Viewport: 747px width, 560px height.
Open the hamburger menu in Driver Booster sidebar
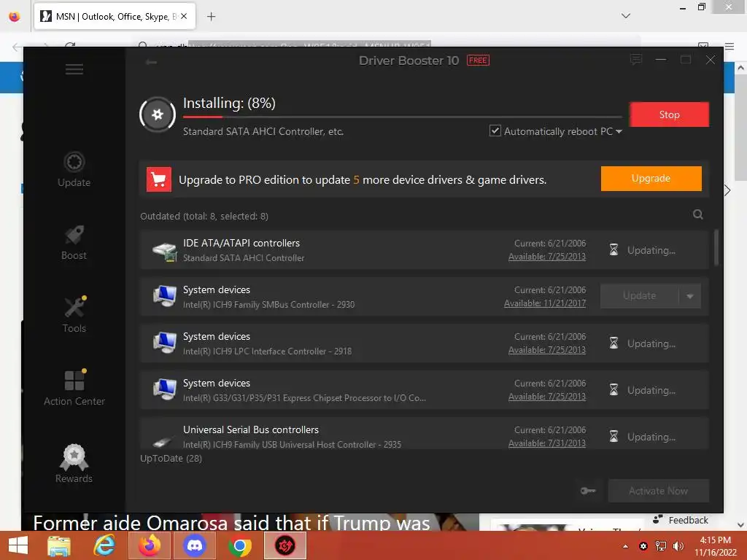[x=74, y=69]
